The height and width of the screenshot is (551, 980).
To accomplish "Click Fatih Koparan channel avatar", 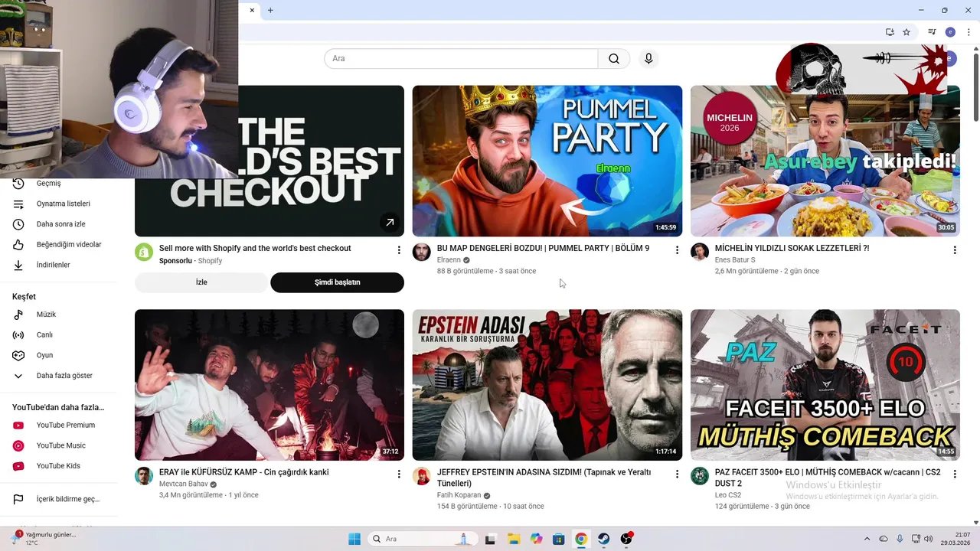I will click(x=422, y=476).
